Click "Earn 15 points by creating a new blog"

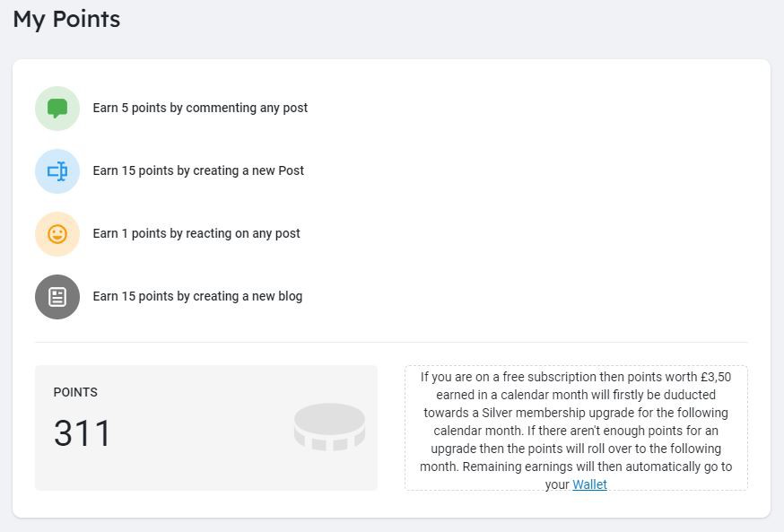pyautogui.click(x=197, y=296)
